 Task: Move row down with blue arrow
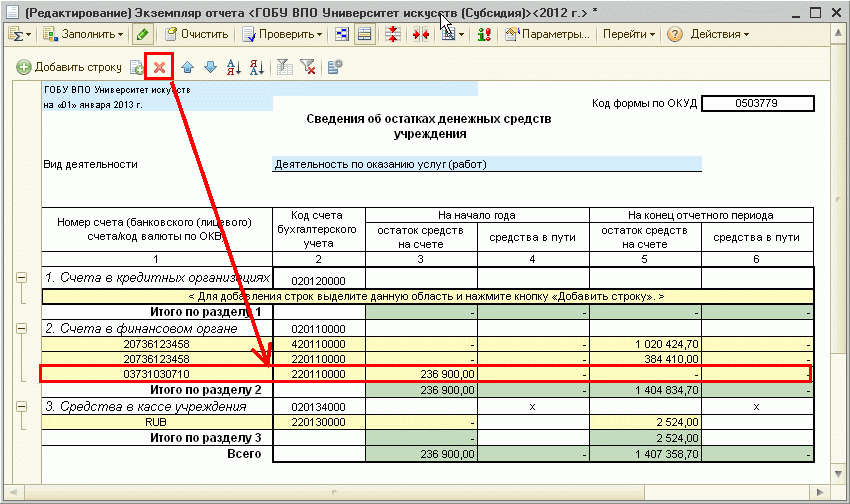[x=210, y=67]
